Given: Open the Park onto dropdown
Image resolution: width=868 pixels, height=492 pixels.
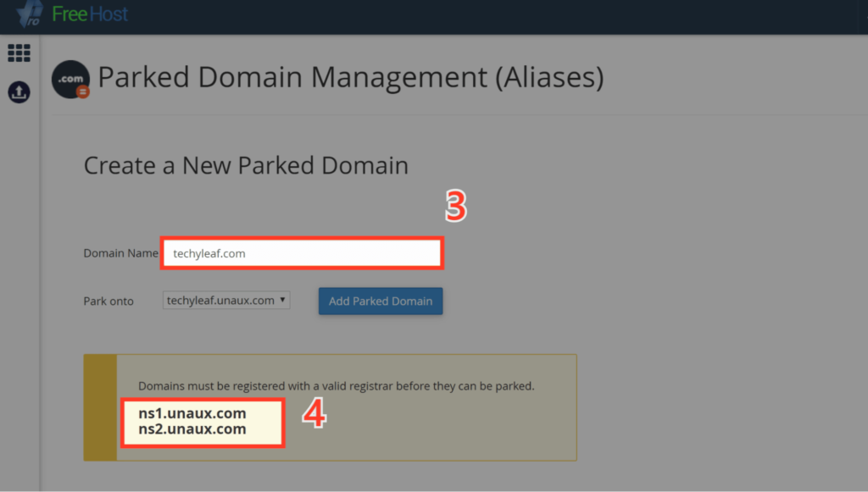Looking at the screenshot, I should (x=225, y=300).
